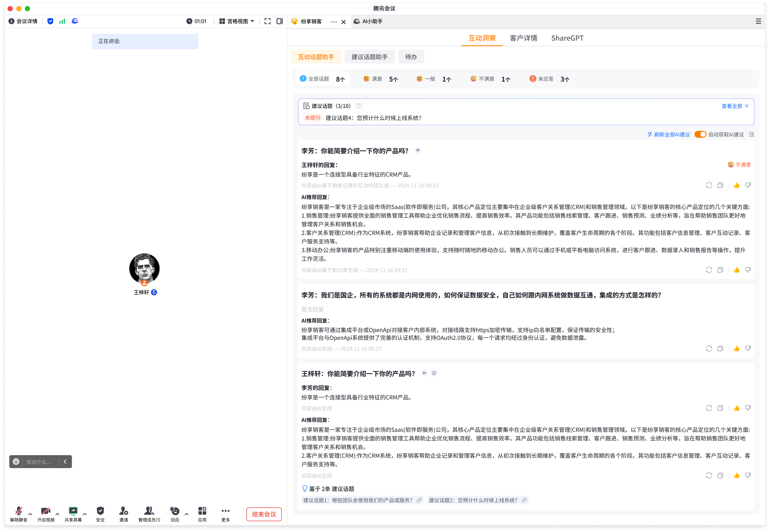The height and width of the screenshot is (532, 770).
Task: Select the 互动洞察 tab
Action: tap(482, 38)
